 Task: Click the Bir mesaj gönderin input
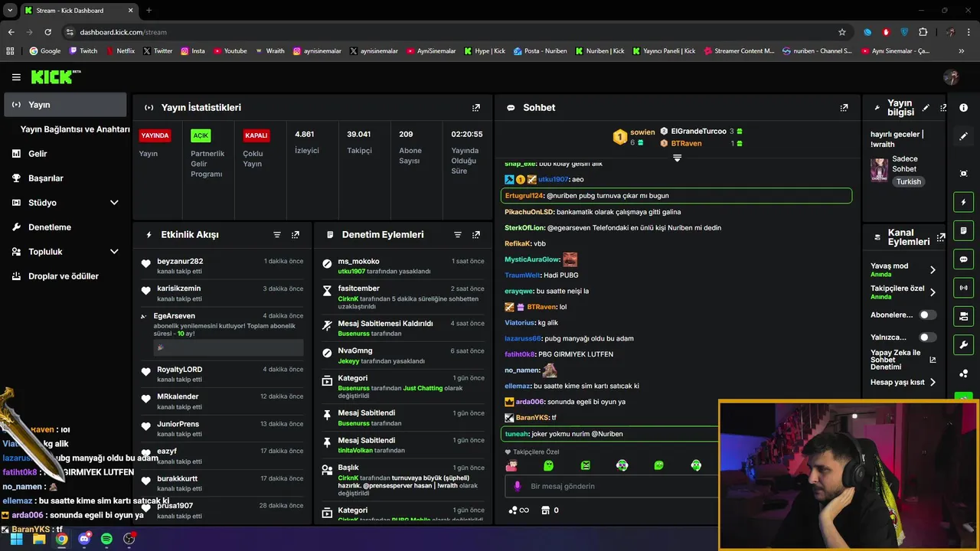[x=612, y=486]
